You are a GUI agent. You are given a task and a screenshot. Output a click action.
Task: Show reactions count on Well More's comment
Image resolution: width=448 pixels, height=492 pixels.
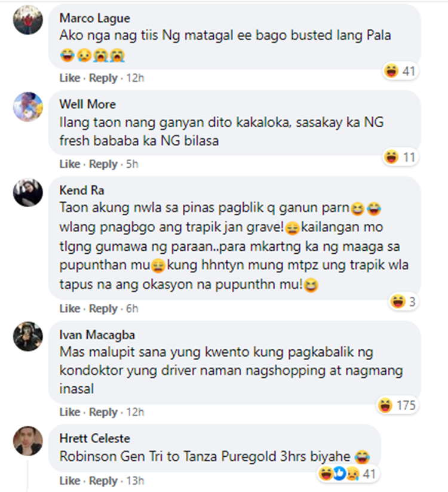(x=400, y=157)
